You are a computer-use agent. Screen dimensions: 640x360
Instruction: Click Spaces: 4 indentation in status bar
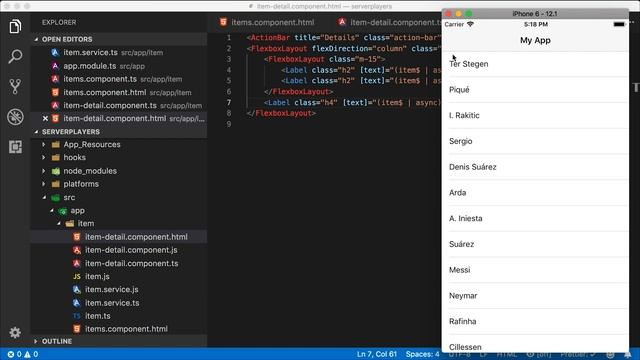[422, 354]
